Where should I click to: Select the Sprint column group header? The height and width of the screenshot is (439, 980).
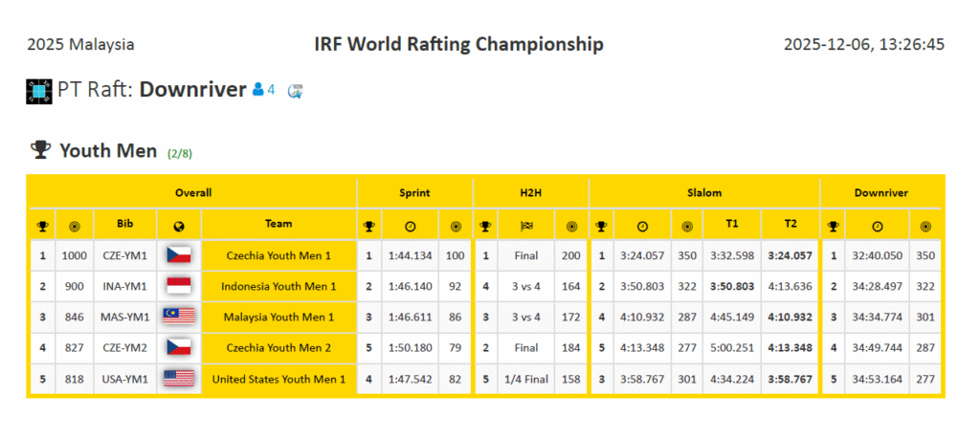click(x=414, y=192)
